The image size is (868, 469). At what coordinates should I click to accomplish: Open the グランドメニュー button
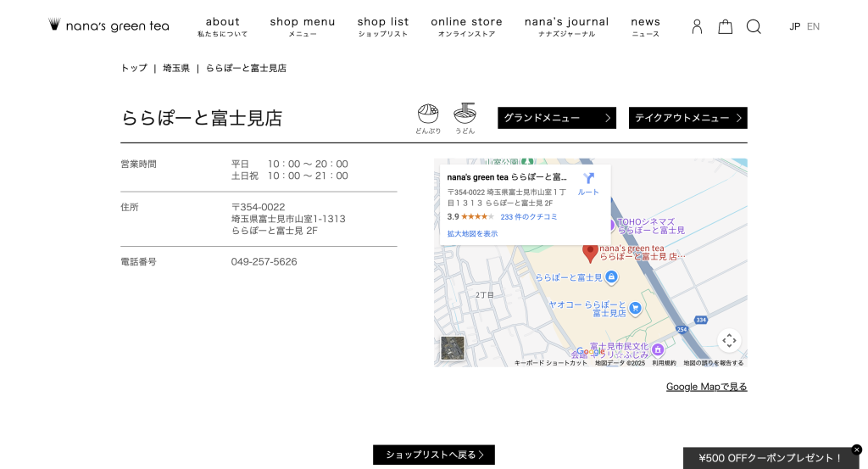click(557, 118)
